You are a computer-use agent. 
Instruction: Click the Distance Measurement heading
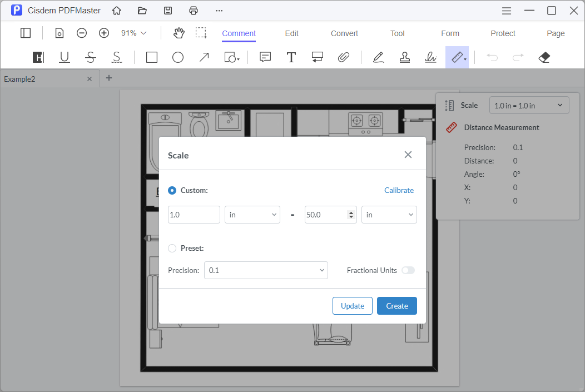(502, 127)
